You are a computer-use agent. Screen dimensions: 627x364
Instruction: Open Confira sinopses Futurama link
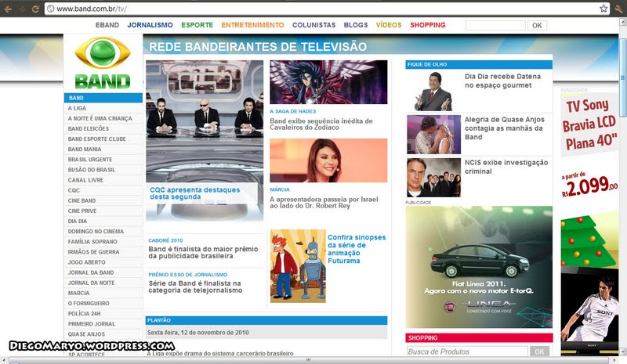coord(357,249)
